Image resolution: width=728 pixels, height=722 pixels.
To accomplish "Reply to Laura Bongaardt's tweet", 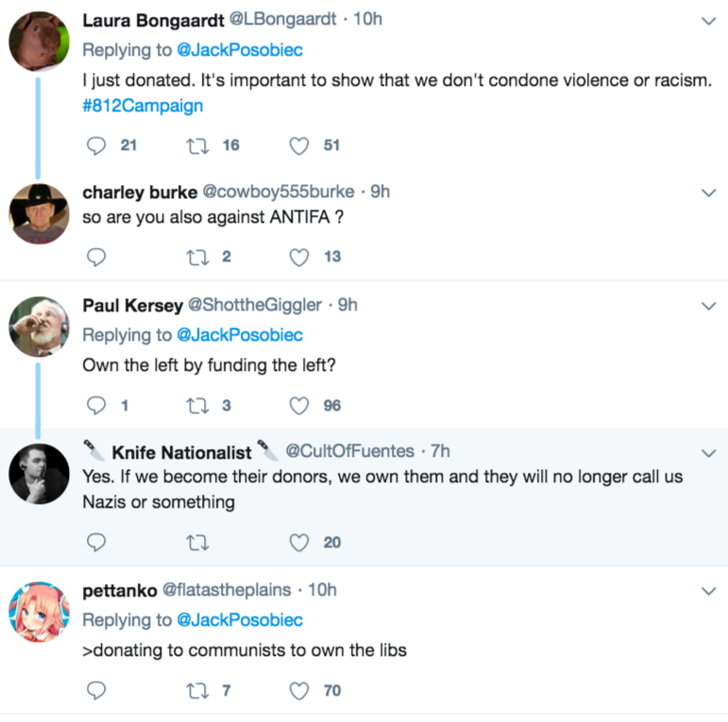I will tap(96, 145).
